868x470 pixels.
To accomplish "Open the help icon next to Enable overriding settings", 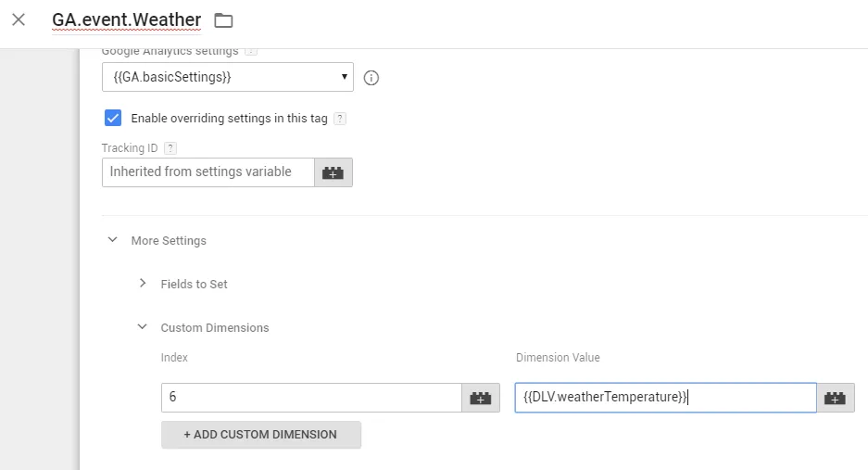I will tap(340, 119).
